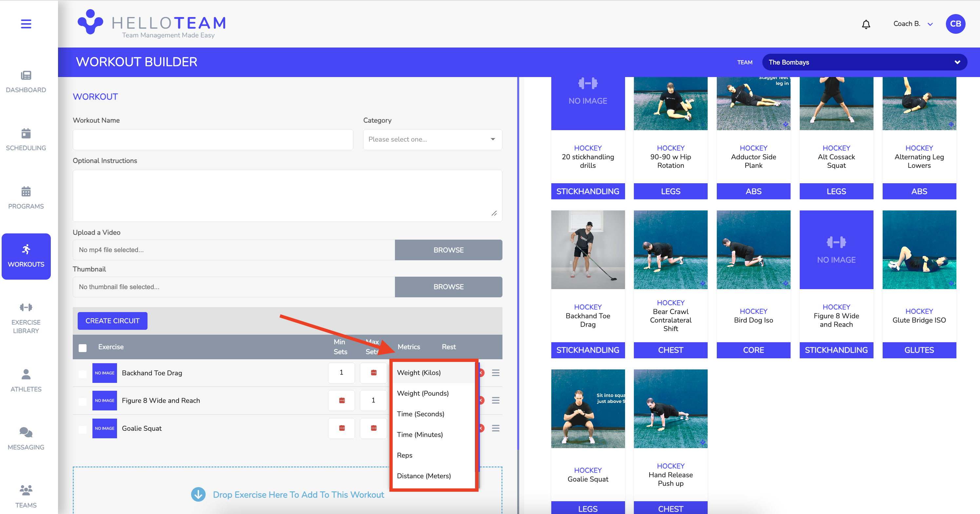Click the Optional Instructions text area
This screenshot has height=514, width=980.
point(287,196)
